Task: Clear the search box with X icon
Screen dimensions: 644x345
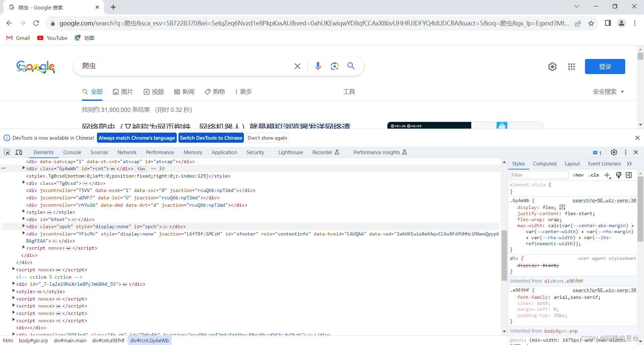Action: click(298, 66)
